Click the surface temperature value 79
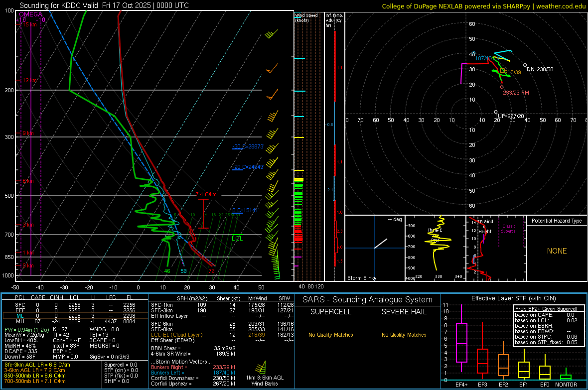Image resolution: width=588 pixels, height=390 pixels. coord(211,271)
